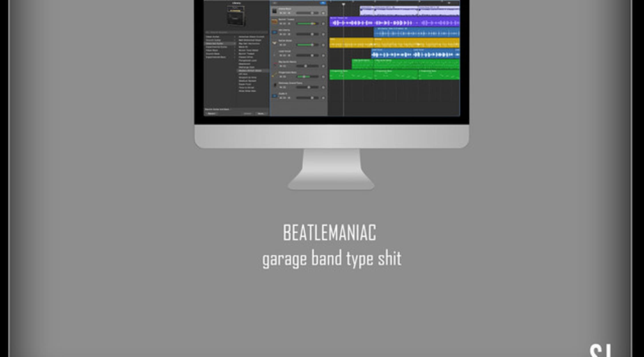Image resolution: width=644 pixels, height=357 pixels.
Task: Select the lavender audio region on the top track
Action: 410,11
